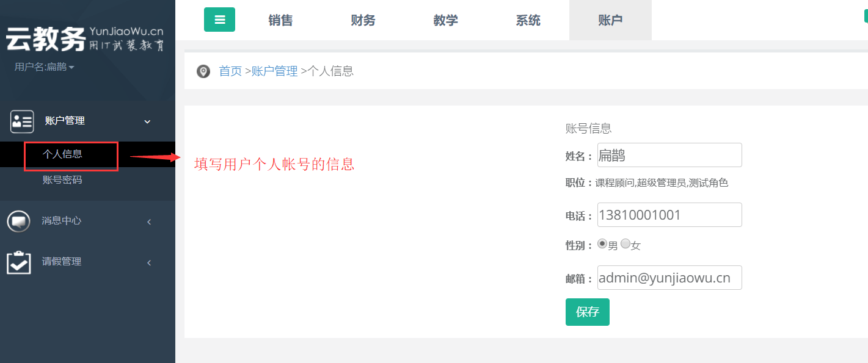This screenshot has height=363, width=868.
Task: Open 账户管理 breadcrumb link
Action: point(274,71)
